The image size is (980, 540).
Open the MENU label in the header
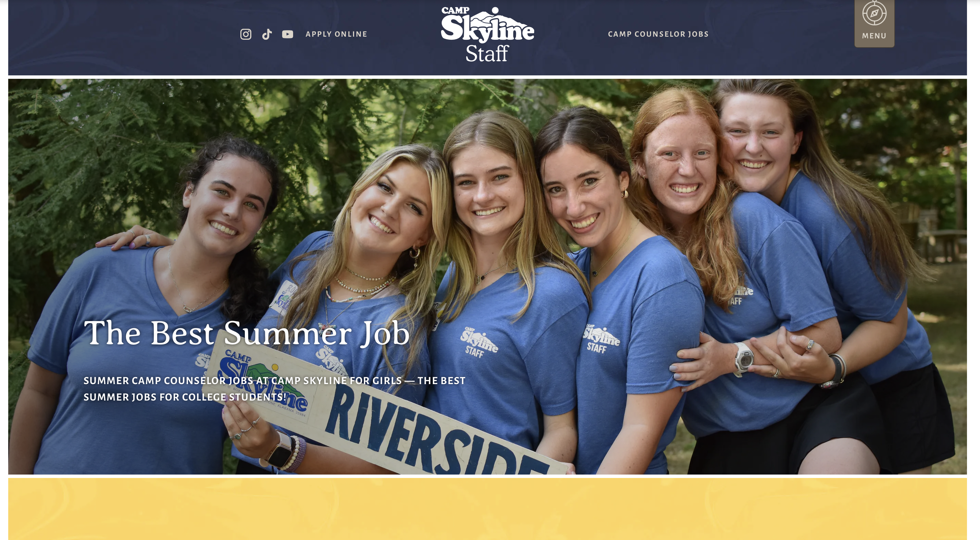point(874,36)
